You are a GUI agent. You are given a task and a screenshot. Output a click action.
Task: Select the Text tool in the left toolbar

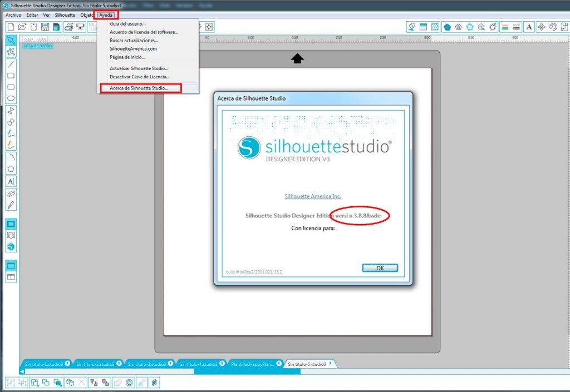click(11, 181)
